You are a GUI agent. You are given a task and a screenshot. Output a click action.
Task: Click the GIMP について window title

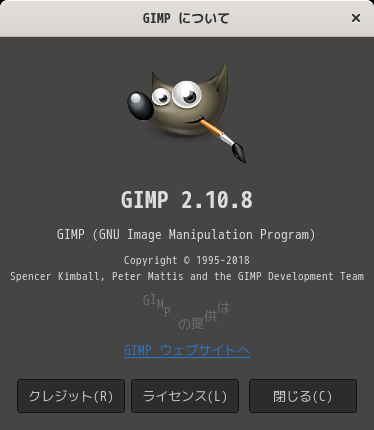186,18
